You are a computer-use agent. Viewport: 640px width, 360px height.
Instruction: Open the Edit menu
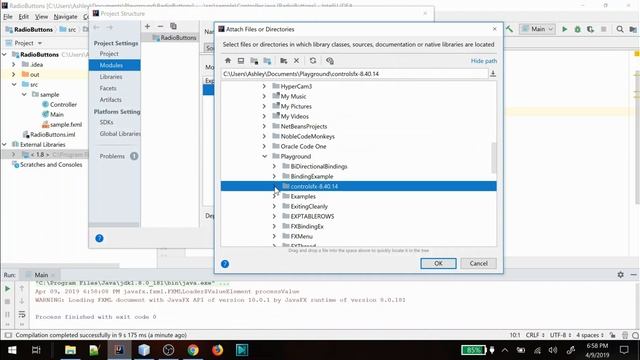click(x=24, y=17)
